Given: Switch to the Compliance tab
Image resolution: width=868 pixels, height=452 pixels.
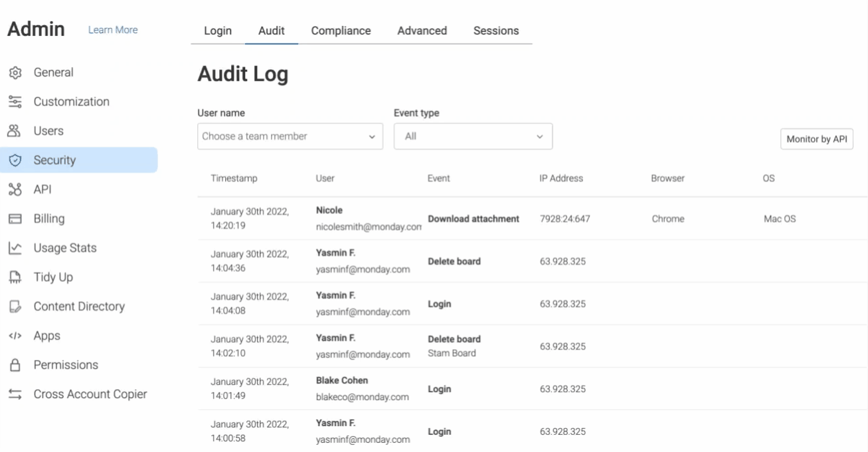Looking at the screenshot, I should [341, 31].
